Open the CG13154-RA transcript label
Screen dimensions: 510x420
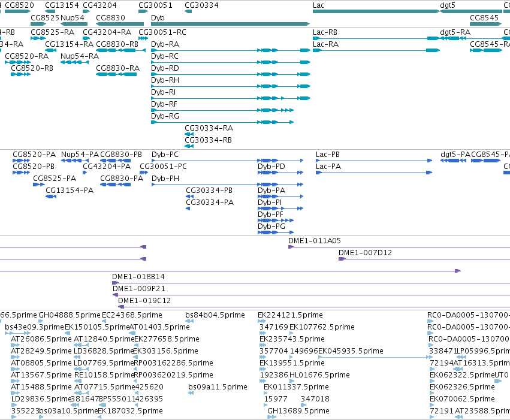[x=70, y=44]
